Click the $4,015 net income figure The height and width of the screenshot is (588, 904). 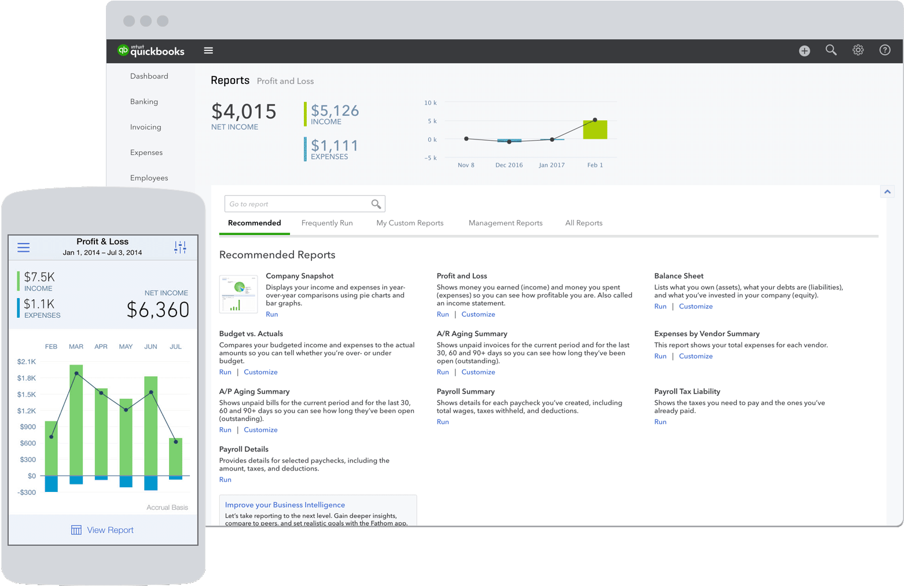click(244, 111)
